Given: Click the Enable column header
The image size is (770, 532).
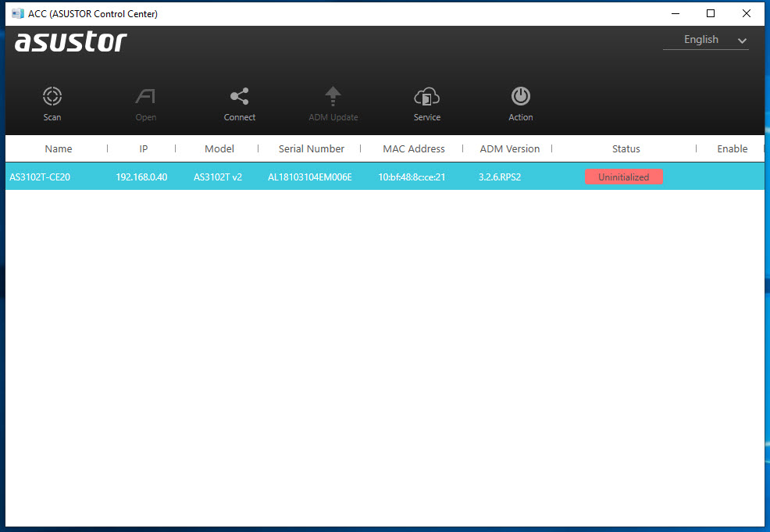Looking at the screenshot, I should point(732,149).
